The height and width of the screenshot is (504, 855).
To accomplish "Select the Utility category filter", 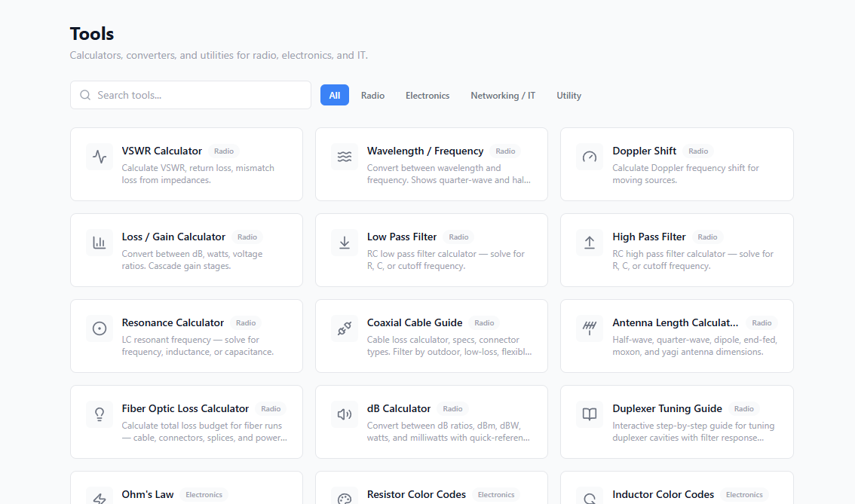I will [568, 95].
